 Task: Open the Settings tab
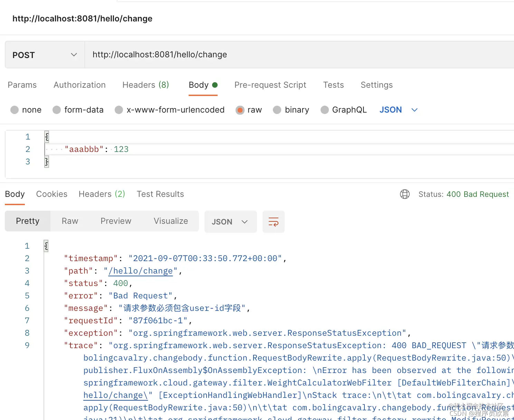pos(377,85)
